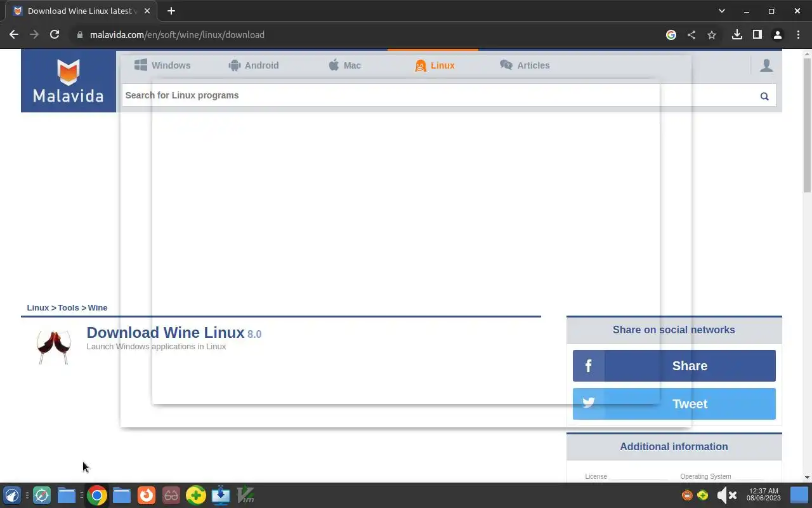Toggle the muted volume icon
The height and width of the screenshot is (508, 812).
(726, 495)
